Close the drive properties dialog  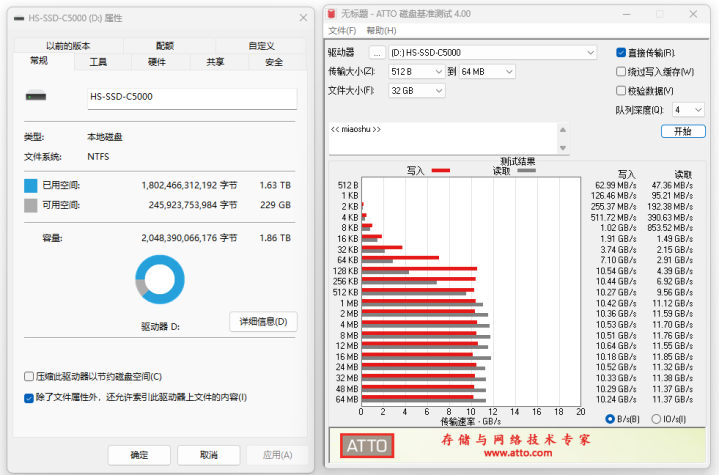coord(303,18)
